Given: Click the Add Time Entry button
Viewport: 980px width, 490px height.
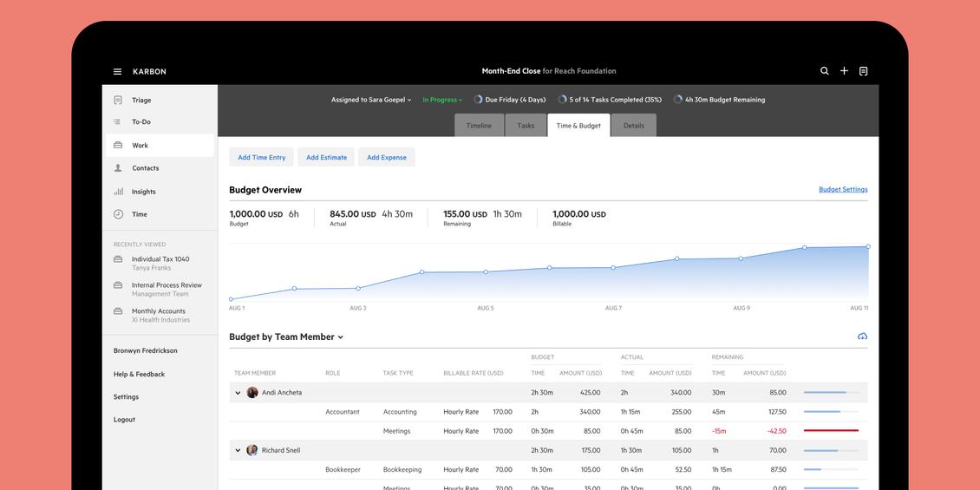Looking at the screenshot, I should [x=262, y=158].
